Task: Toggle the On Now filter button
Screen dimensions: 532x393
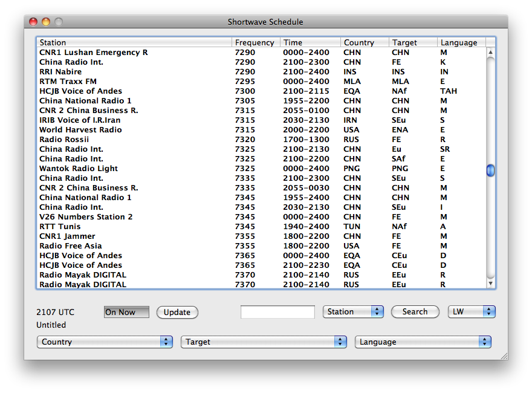Action: click(x=126, y=312)
